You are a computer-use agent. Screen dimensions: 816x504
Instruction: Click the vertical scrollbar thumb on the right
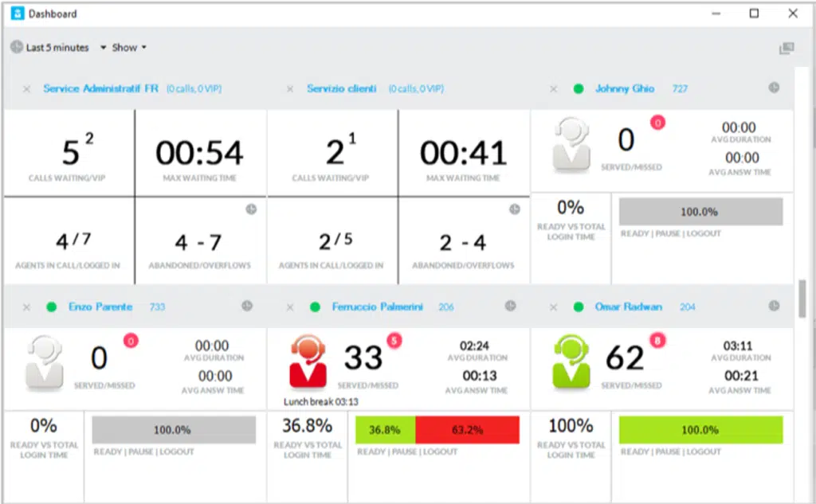[804, 299]
